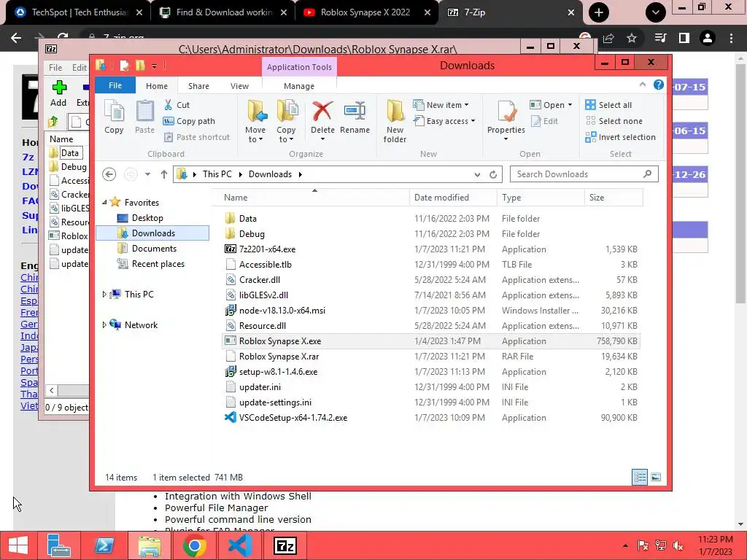Viewport: 747px width, 560px height.
Task: Sort by the Date modified column
Action: pyautogui.click(x=452, y=198)
